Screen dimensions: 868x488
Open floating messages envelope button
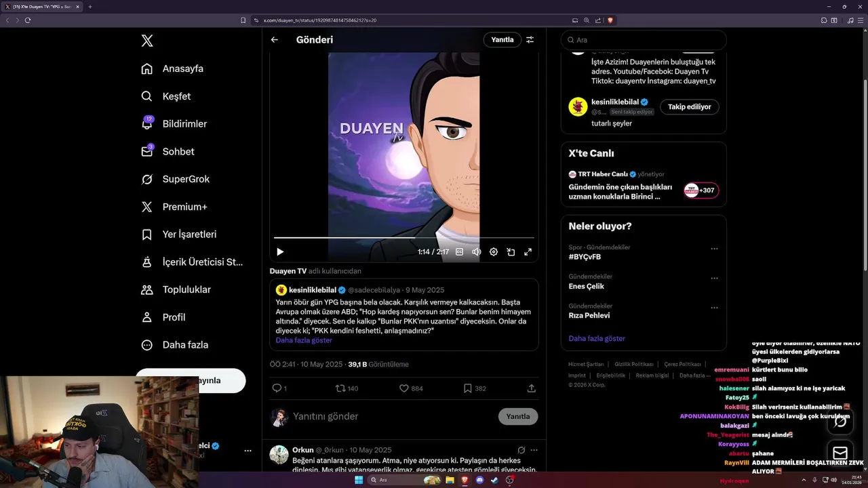[840, 453]
